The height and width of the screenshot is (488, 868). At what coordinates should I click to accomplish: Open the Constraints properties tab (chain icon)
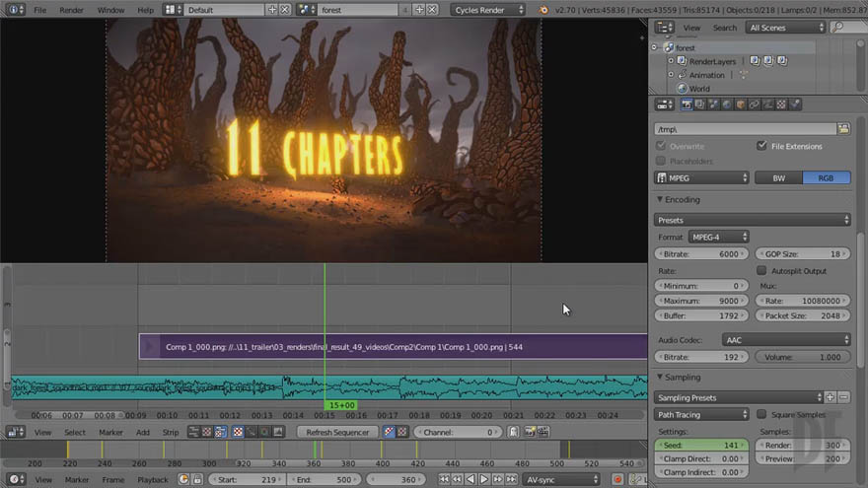(754, 105)
